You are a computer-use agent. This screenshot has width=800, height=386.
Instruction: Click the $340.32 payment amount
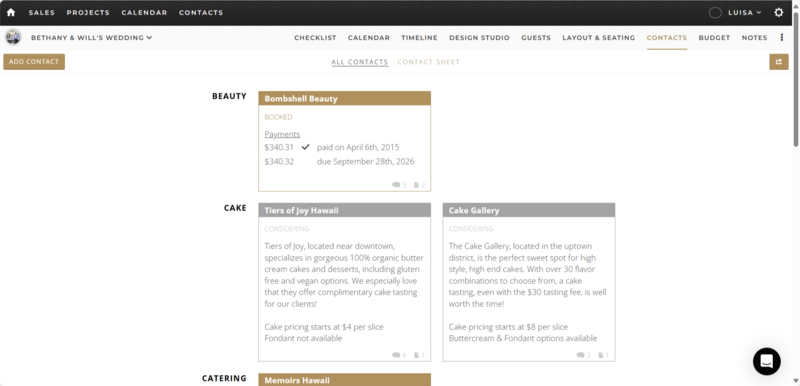click(x=279, y=162)
